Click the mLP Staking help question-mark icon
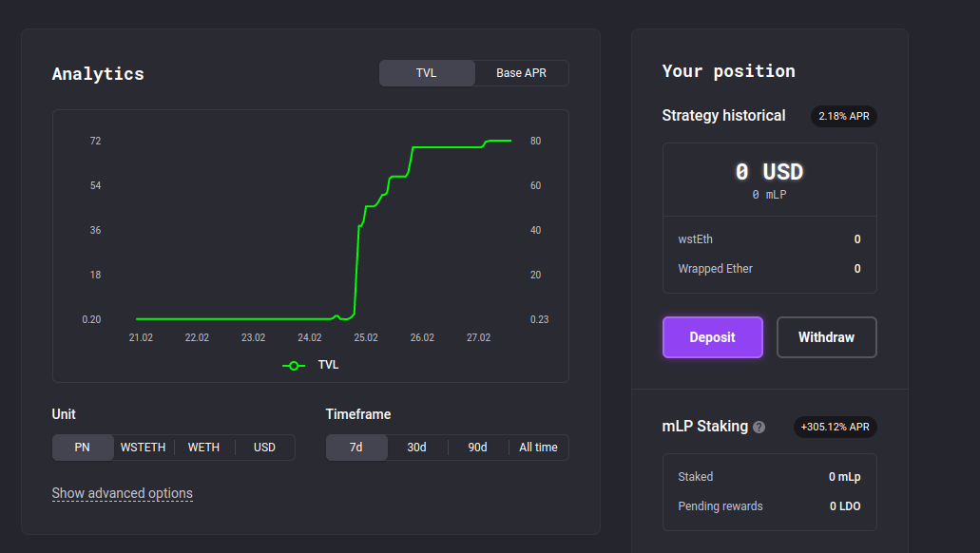Screen dimensions: 980x553 point(759,428)
